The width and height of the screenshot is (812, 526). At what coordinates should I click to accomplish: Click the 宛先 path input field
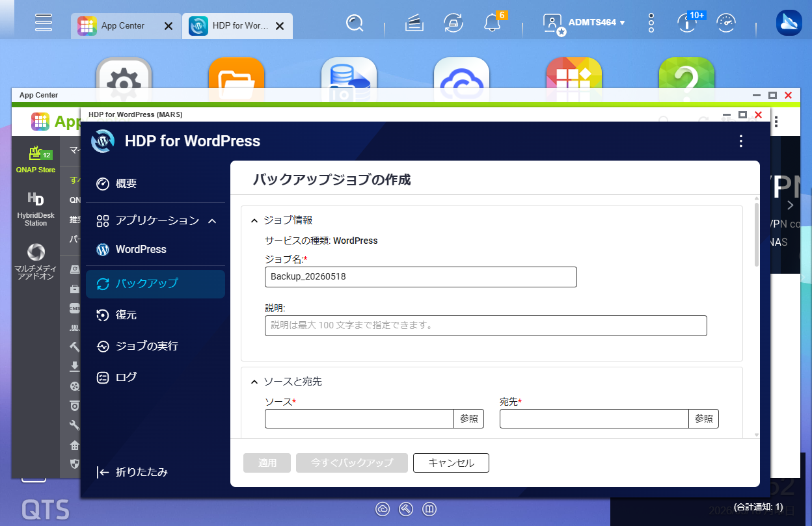(x=594, y=419)
